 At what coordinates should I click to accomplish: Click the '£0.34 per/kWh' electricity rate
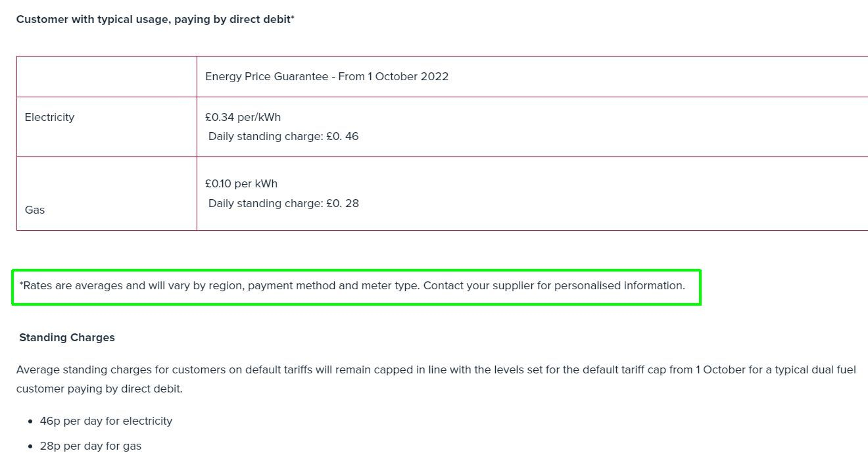(x=243, y=117)
